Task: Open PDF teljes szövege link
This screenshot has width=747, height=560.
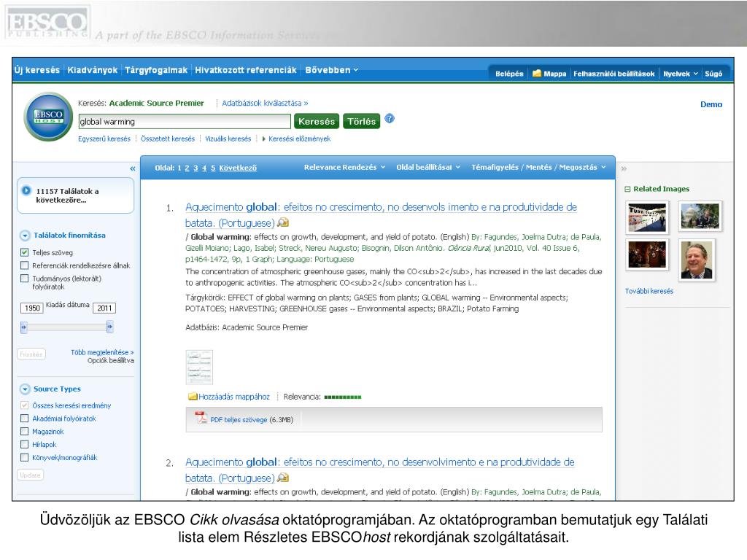Action: (239, 419)
